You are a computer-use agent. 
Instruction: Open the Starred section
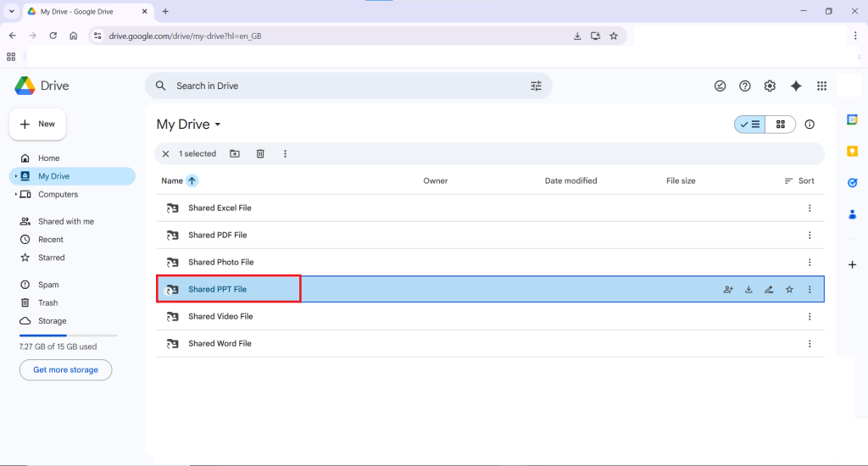point(51,258)
